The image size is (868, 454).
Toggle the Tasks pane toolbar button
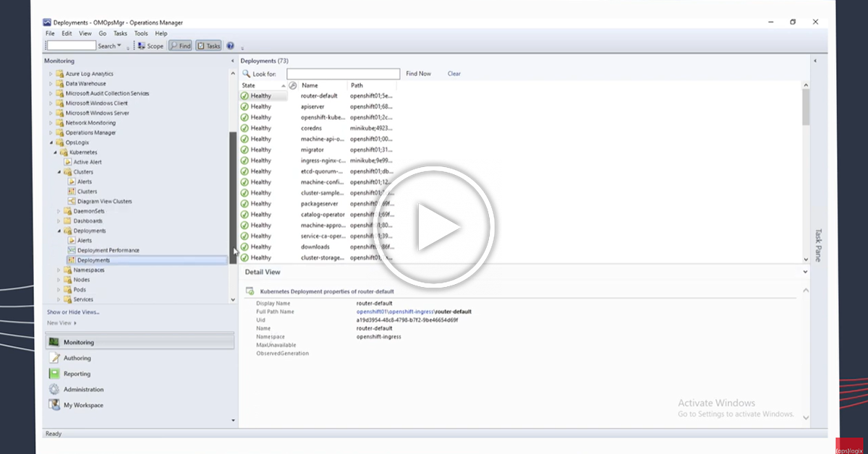click(208, 46)
